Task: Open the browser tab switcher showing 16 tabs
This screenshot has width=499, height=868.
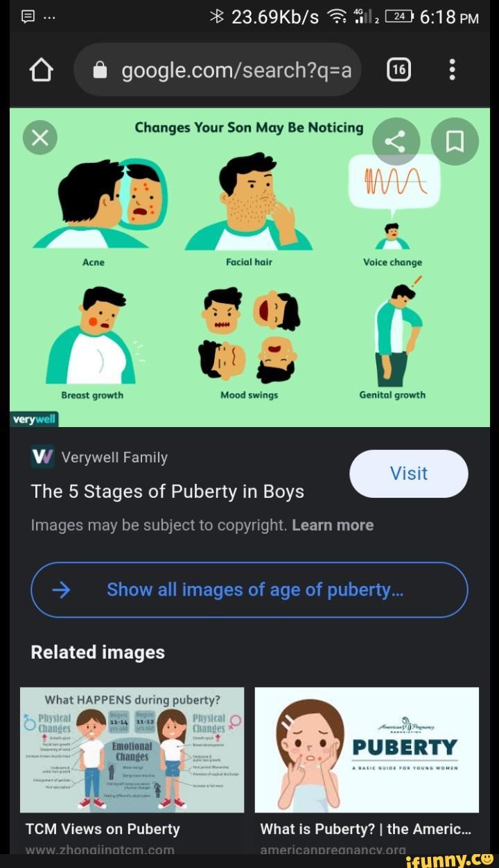Action: (398, 69)
